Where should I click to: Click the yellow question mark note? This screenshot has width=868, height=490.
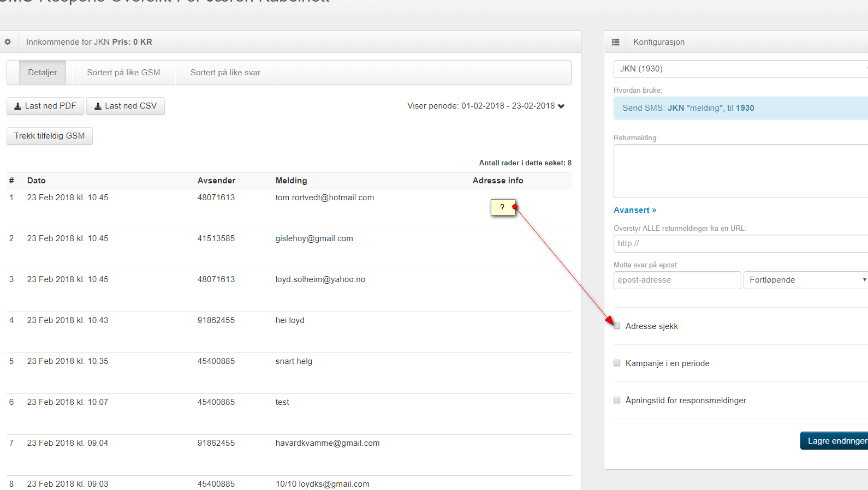coord(502,207)
